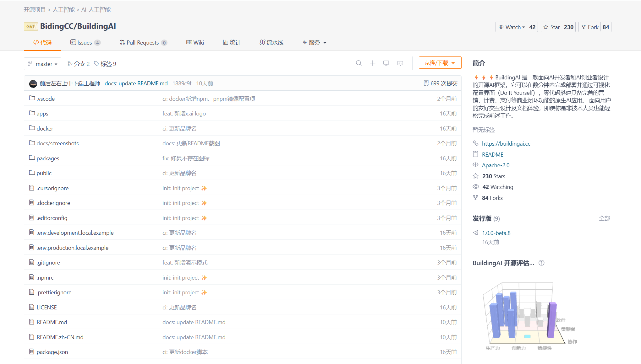Open the 1.0.0-beta.8 release entry

[x=496, y=233]
